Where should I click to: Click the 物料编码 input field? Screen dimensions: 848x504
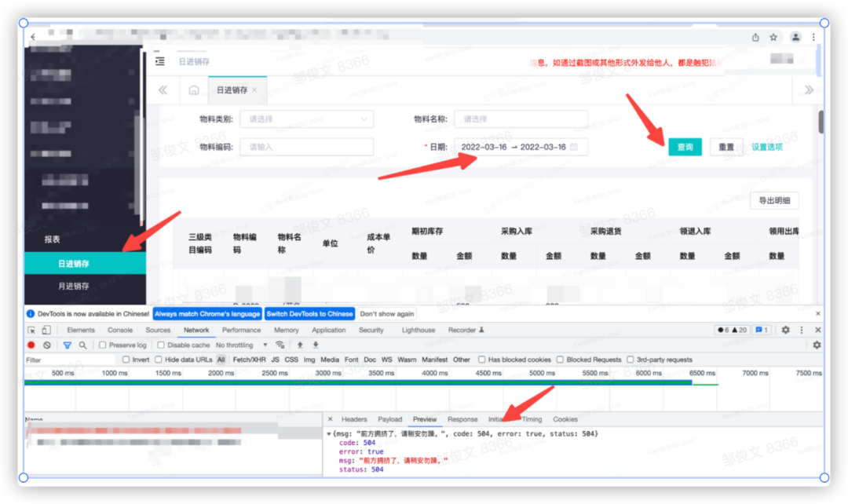point(307,147)
